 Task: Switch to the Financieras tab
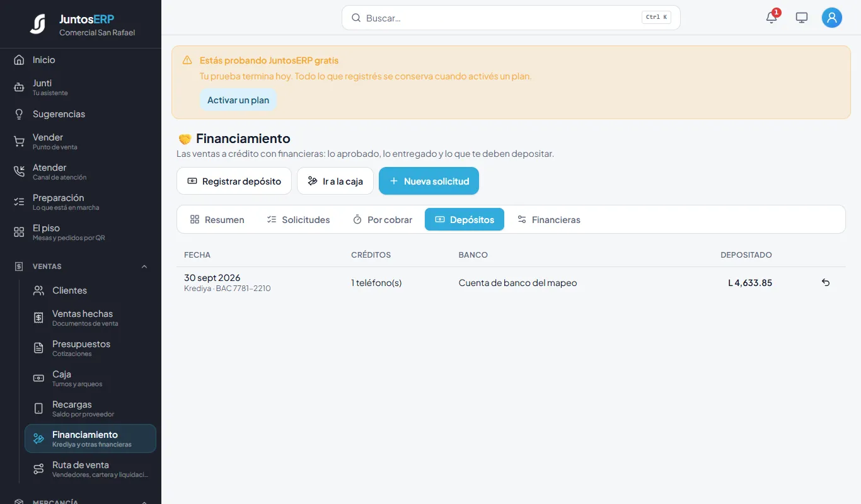pyautogui.click(x=548, y=219)
